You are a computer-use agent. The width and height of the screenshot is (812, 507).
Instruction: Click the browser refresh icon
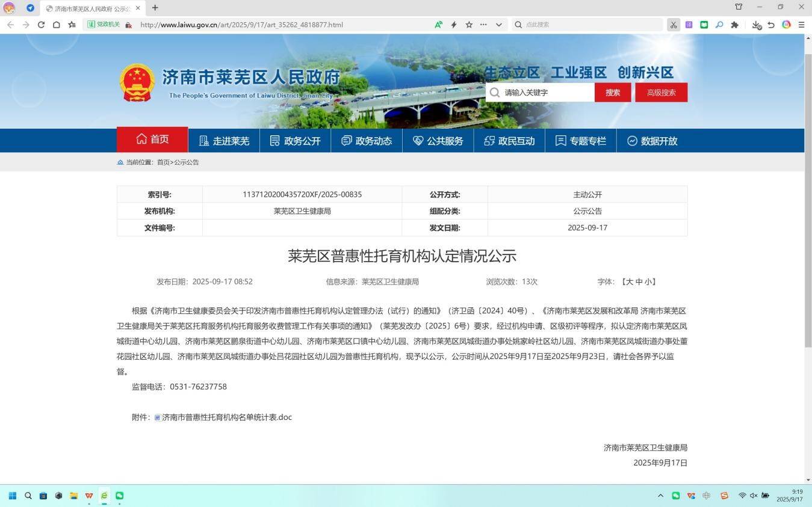coord(41,25)
